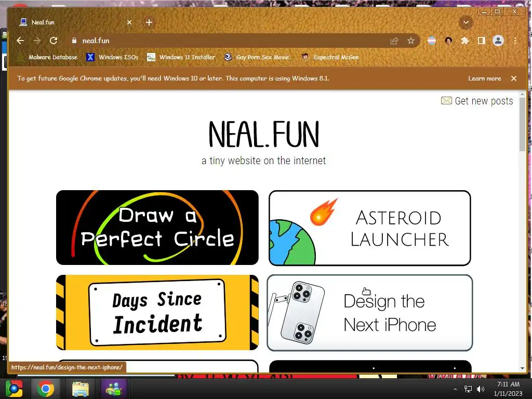Click the forward navigation arrow

click(x=37, y=41)
